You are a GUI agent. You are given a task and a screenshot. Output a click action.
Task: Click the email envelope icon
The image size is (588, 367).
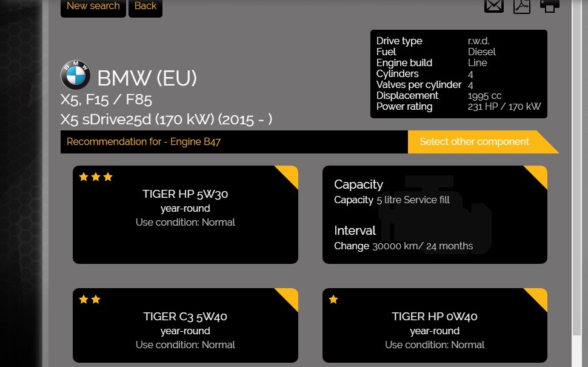(x=494, y=5)
